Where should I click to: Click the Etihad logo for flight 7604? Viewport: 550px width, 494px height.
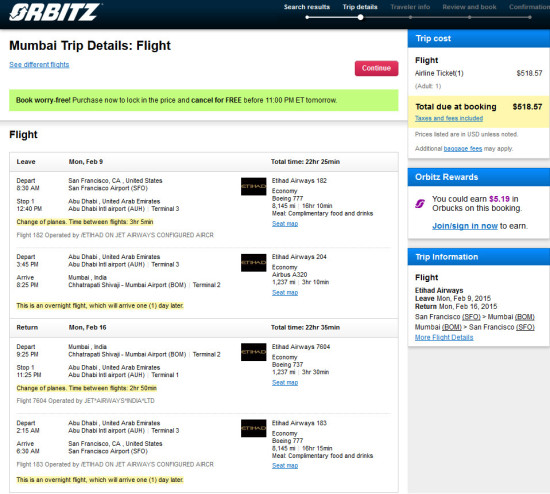click(x=253, y=352)
